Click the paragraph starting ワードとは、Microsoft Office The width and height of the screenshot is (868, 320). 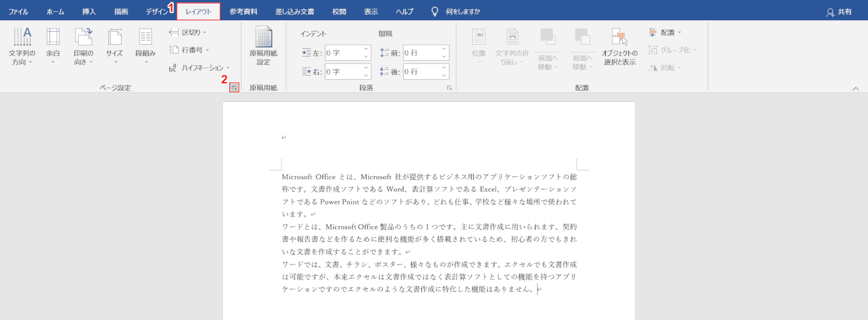(x=429, y=239)
